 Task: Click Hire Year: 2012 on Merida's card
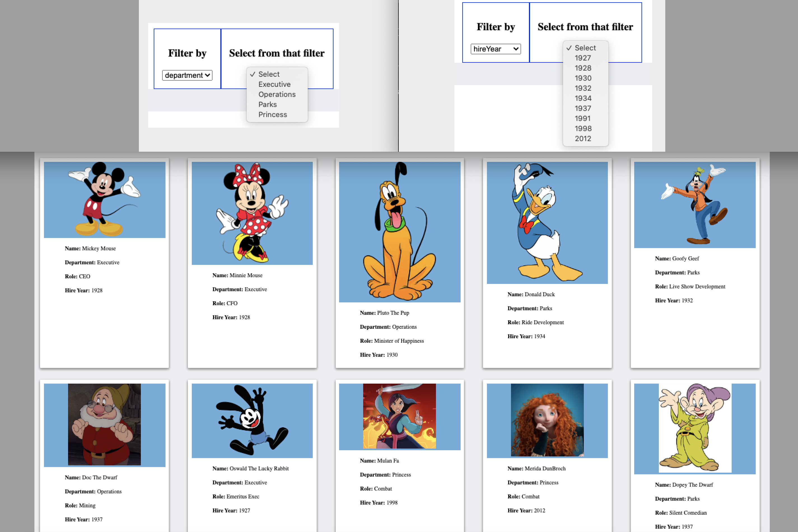click(x=526, y=511)
